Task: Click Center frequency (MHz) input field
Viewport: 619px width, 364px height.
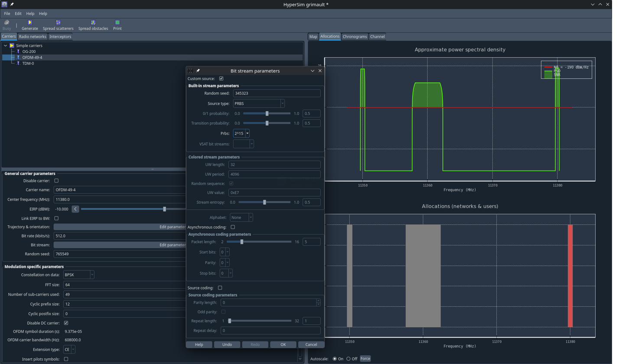Action: point(120,200)
